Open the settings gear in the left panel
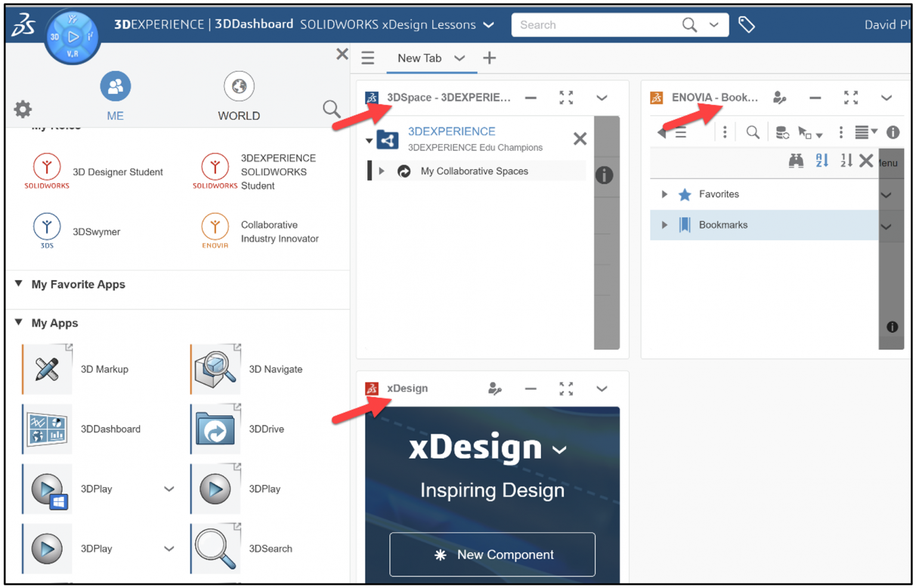This screenshot has width=916, height=588. click(x=22, y=109)
